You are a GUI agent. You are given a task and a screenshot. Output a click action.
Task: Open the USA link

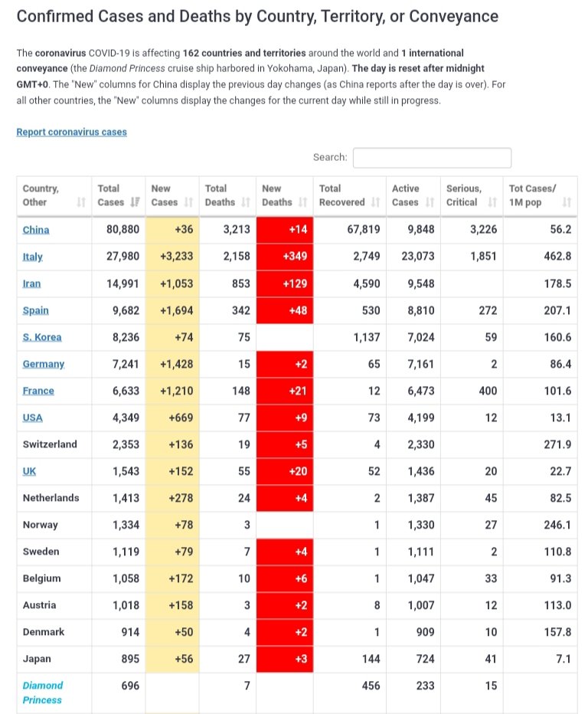click(x=32, y=418)
